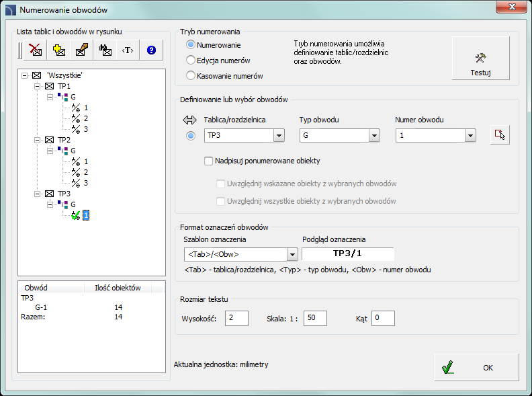The height and width of the screenshot is (396, 532).
Task: Select the Numerowanie radio button
Action: [x=191, y=44]
